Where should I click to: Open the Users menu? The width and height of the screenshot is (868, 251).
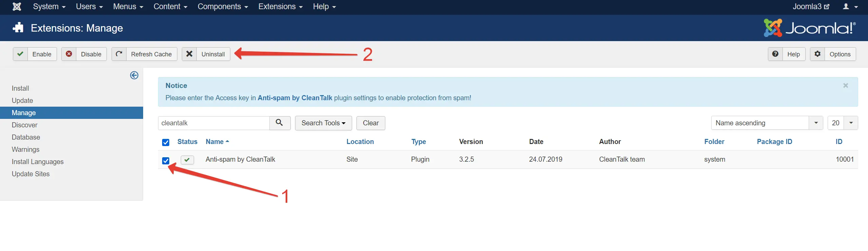coord(89,6)
